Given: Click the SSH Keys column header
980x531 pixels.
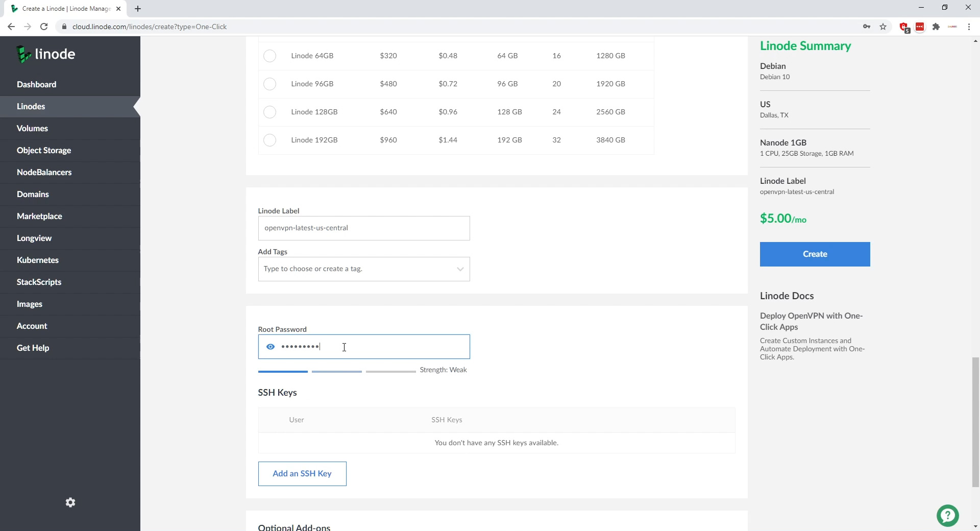Looking at the screenshot, I should pyautogui.click(x=447, y=420).
